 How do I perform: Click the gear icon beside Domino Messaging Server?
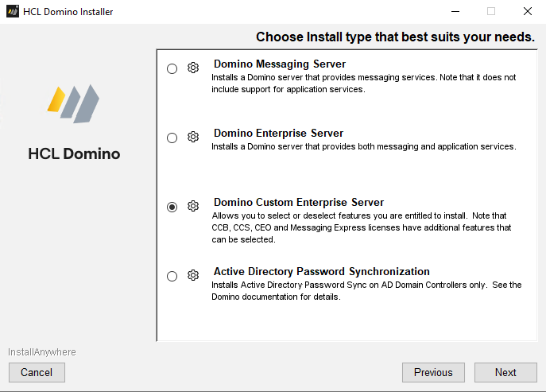193,68
